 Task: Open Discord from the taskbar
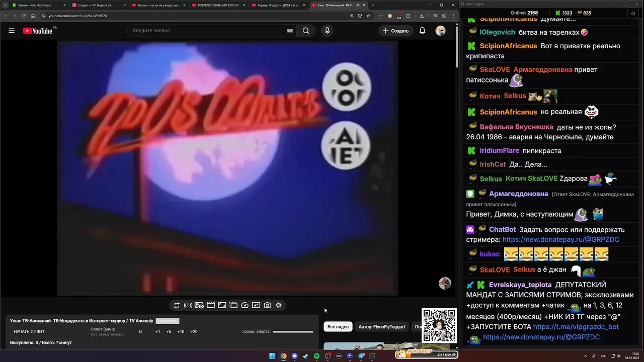coord(294,356)
